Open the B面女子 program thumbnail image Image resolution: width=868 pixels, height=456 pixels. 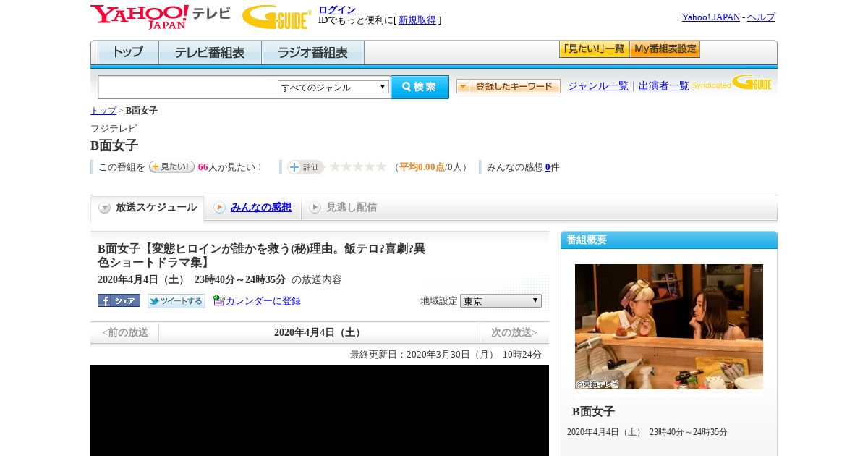(x=669, y=327)
